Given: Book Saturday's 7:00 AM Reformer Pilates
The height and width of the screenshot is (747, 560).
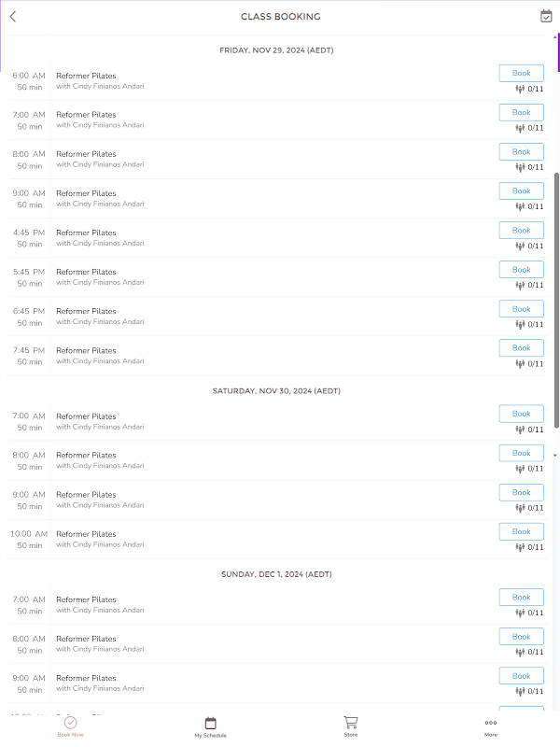Looking at the screenshot, I should pyautogui.click(x=521, y=414).
